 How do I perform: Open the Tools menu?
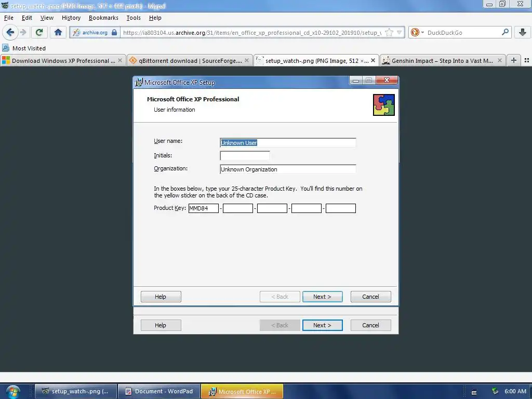[x=134, y=18]
